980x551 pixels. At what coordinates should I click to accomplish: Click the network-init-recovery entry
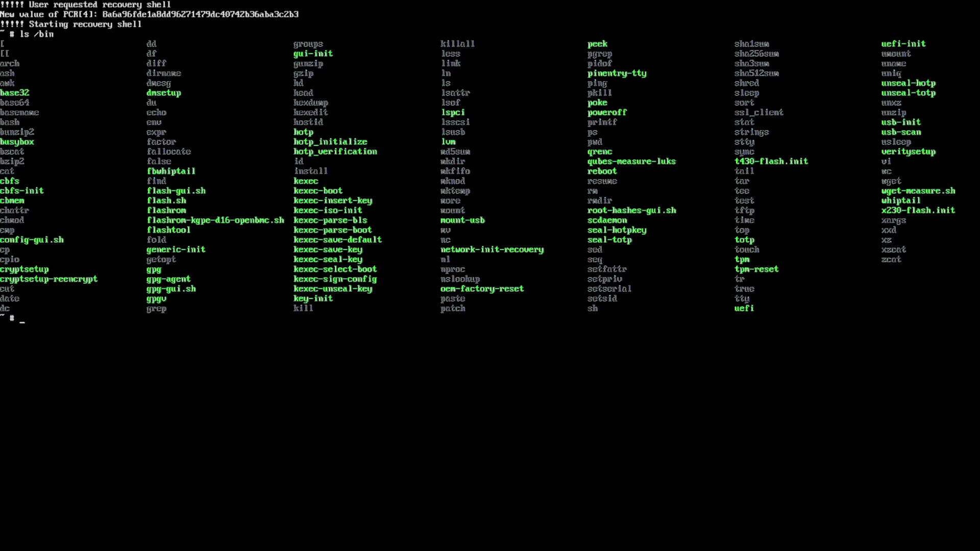(492, 249)
